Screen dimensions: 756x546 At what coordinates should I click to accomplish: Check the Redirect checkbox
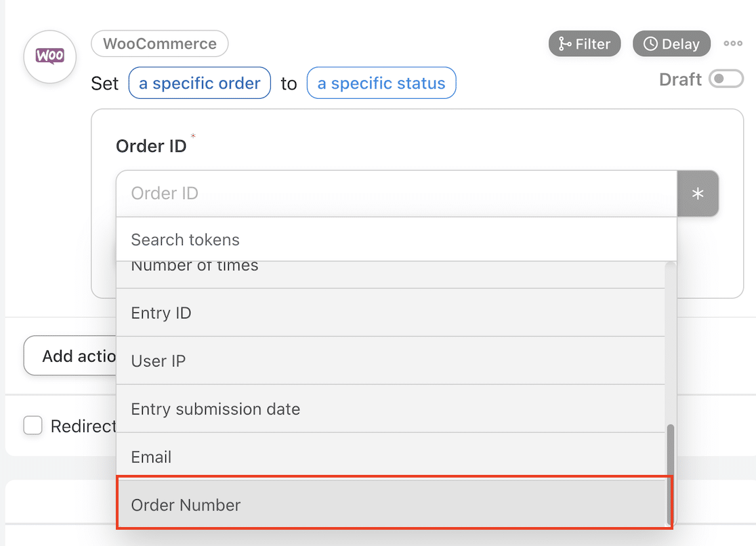pos(33,425)
